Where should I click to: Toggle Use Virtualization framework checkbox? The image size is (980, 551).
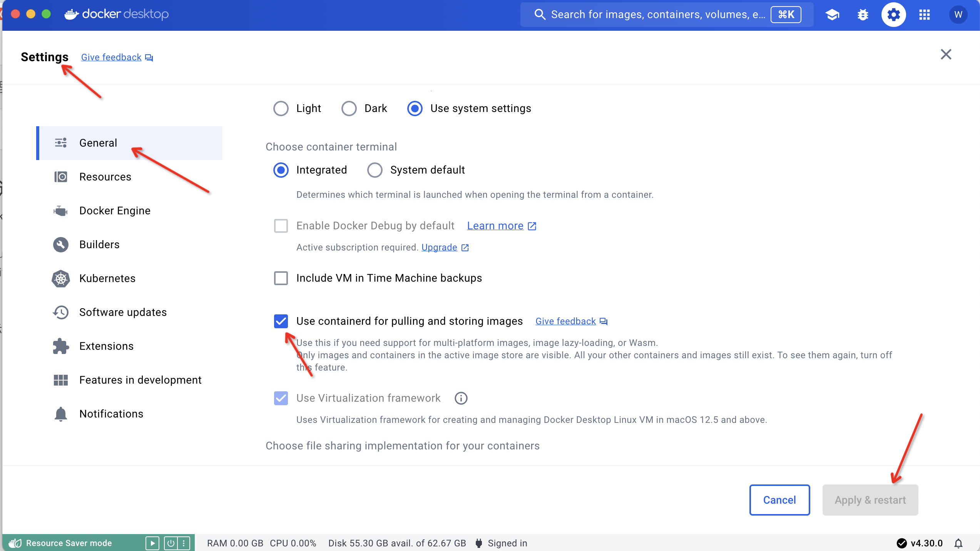tap(281, 398)
